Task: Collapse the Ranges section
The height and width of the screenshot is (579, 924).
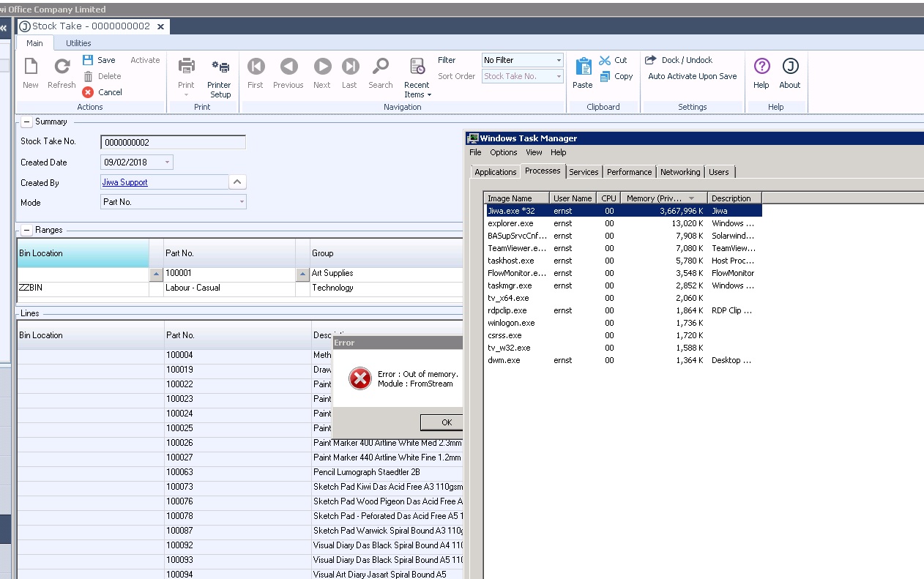Action: (x=26, y=231)
